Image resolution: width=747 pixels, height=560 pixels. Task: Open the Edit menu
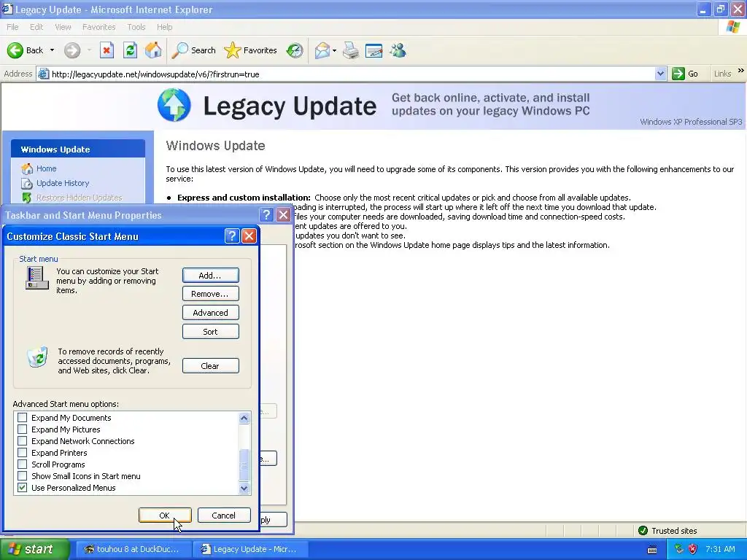point(36,27)
